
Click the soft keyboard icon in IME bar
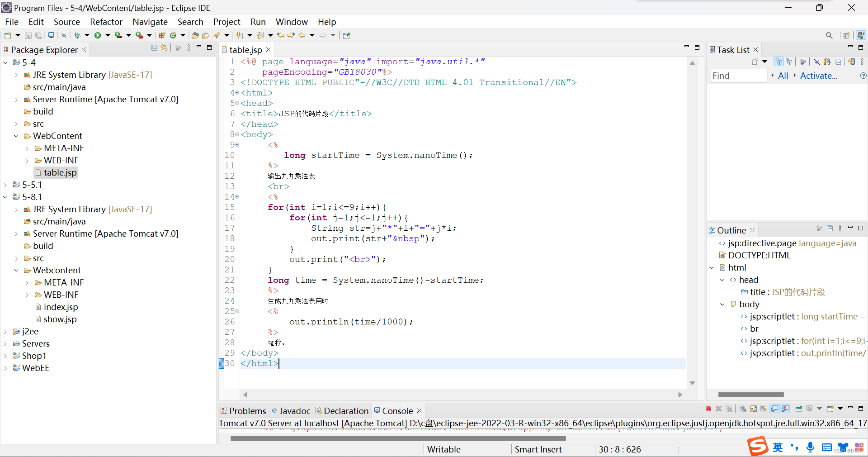pyautogui.click(x=827, y=447)
